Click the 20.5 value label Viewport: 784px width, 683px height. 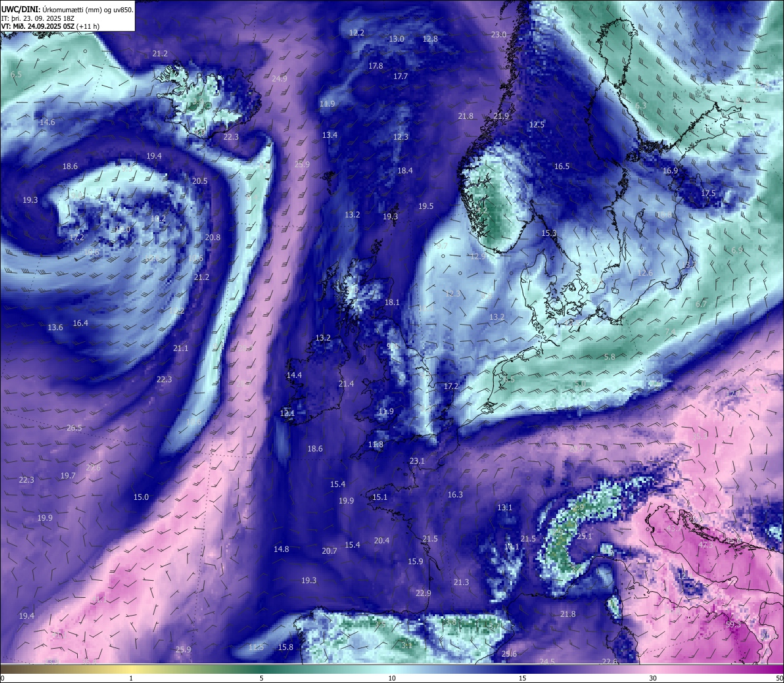[x=200, y=181]
